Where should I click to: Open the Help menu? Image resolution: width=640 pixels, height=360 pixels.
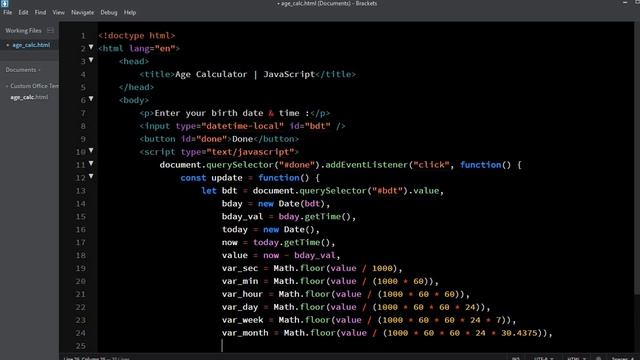(x=130, y=13)
